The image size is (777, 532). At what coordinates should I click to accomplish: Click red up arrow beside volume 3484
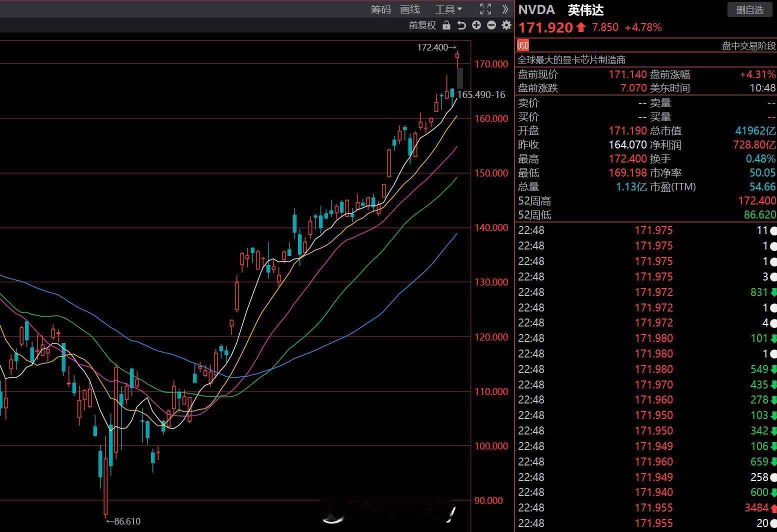[x=773, y=508]
